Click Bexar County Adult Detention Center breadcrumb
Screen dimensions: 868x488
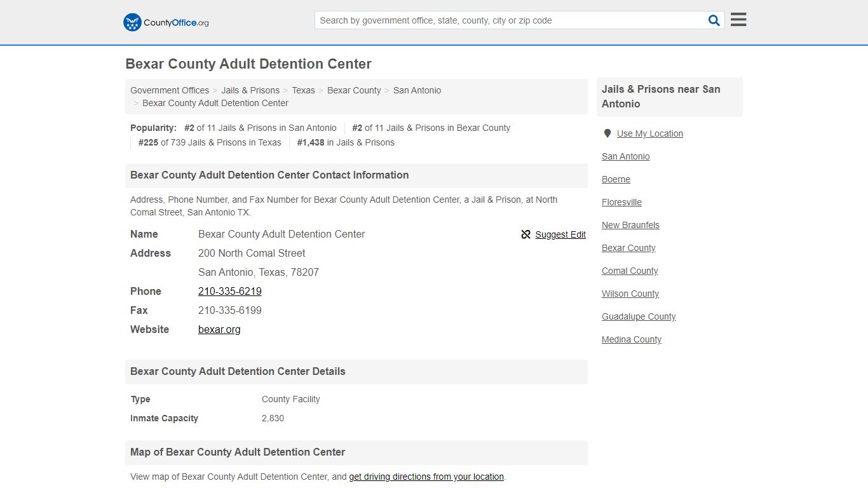coord(215,103)
